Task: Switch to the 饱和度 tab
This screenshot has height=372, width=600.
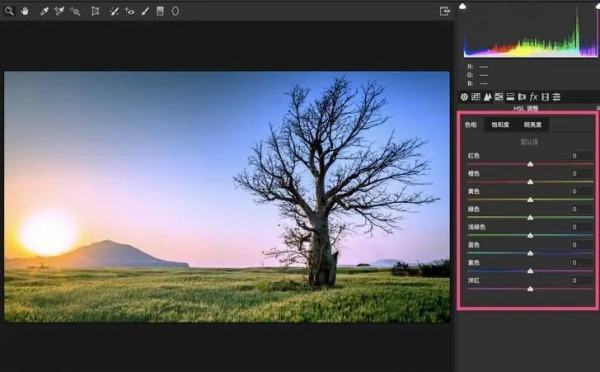Action: click(x=500, y=125)
